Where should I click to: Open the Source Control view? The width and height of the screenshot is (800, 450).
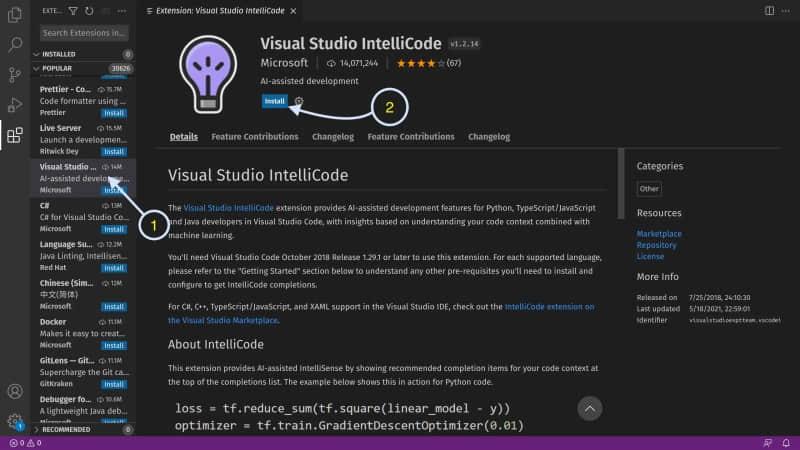[x=15, y=75]
